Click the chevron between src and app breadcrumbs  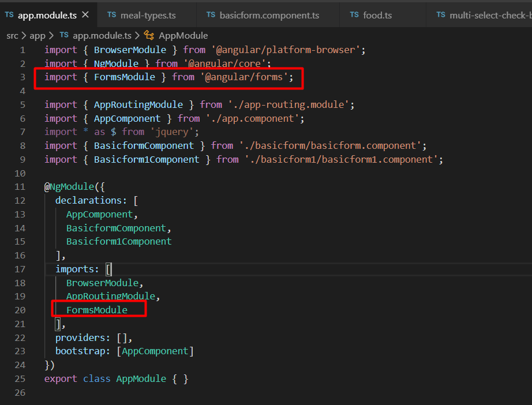(x=24, y=35)
